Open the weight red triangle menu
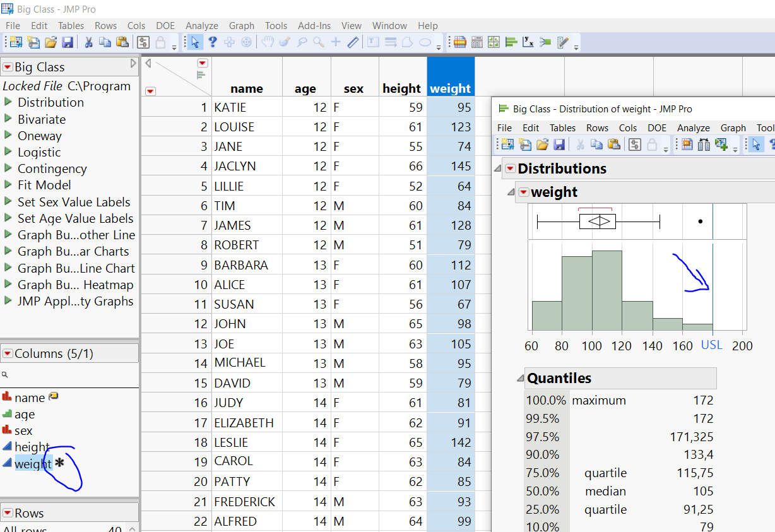Viewport: 775px width, 532px height. (523, 192)
